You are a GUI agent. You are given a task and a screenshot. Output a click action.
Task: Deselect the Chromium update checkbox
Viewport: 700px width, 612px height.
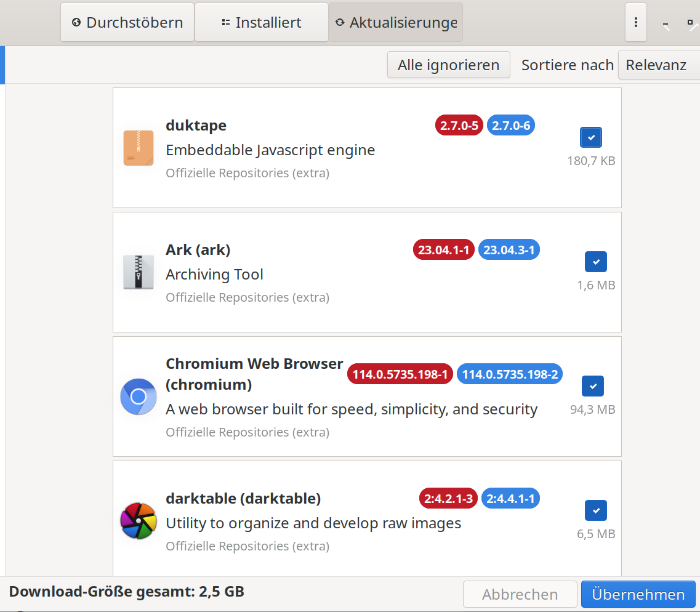pyautogui.click(x=592, y=386)
